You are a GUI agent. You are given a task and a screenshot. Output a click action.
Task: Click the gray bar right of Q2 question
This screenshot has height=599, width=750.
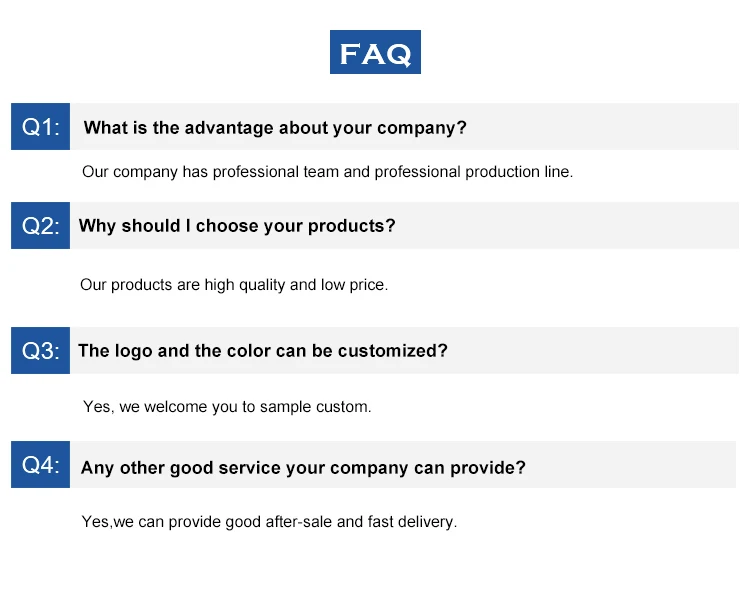[568, 225]
